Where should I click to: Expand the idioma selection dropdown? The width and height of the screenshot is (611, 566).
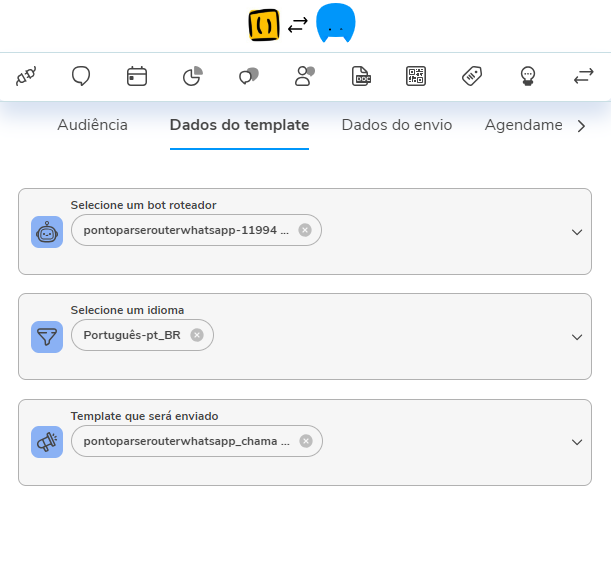tap(577, 337)
